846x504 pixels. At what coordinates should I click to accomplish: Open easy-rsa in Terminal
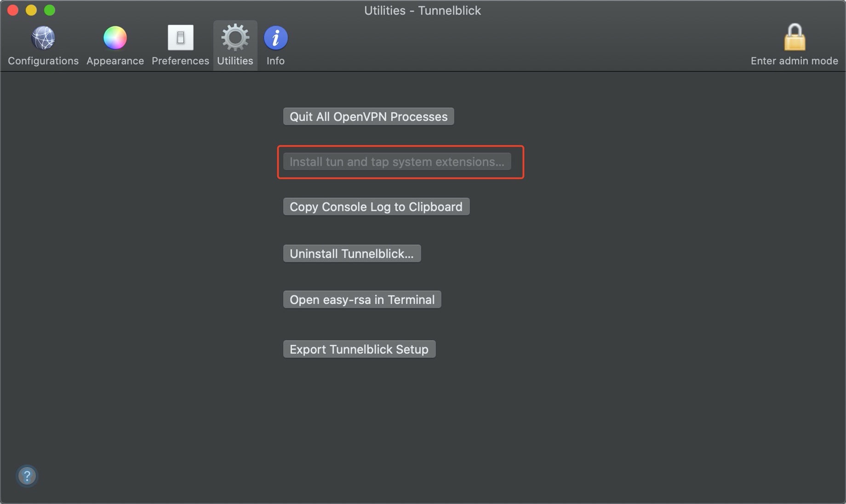[x=362, y=300]
